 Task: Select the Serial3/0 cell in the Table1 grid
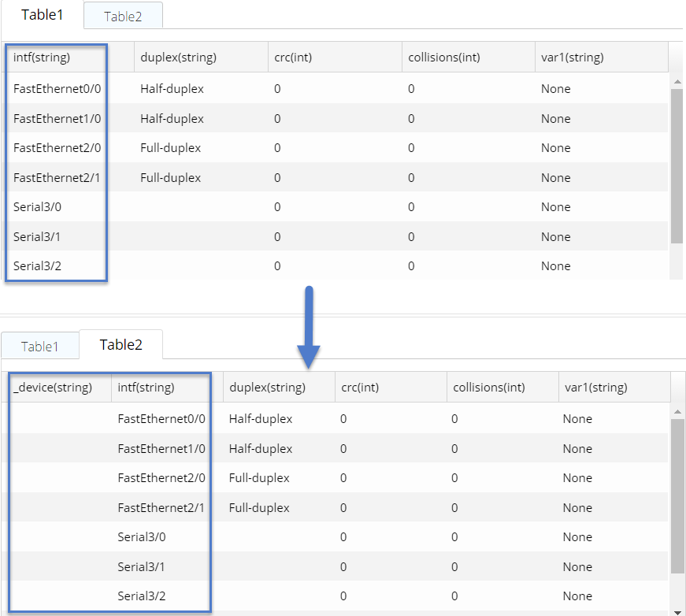pos(38,207)
